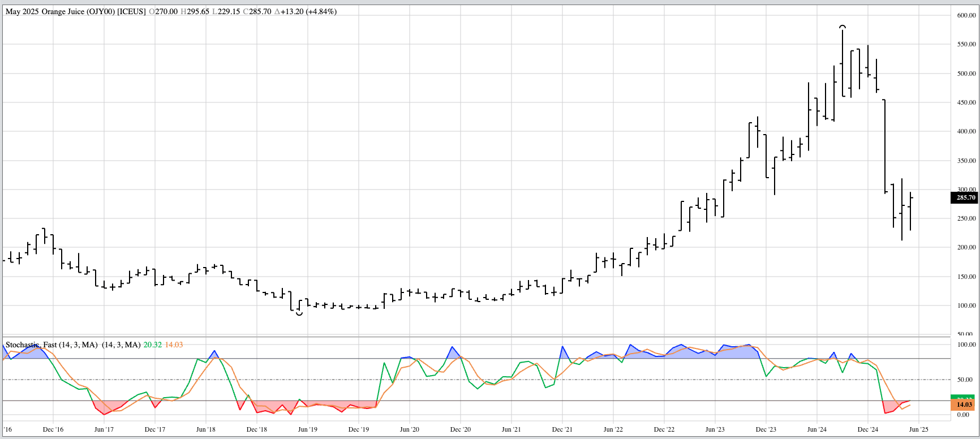980x439 pixels.
Task: Click the 600.00 price axis label
Action: pyautogui.click(x=966, y=15)
